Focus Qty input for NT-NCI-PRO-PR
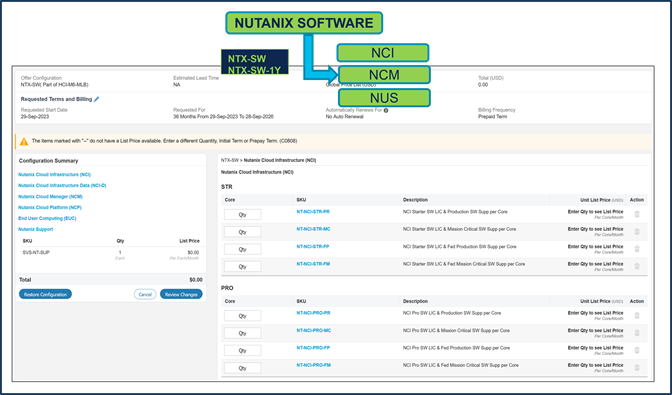 [x=243, y=316]
